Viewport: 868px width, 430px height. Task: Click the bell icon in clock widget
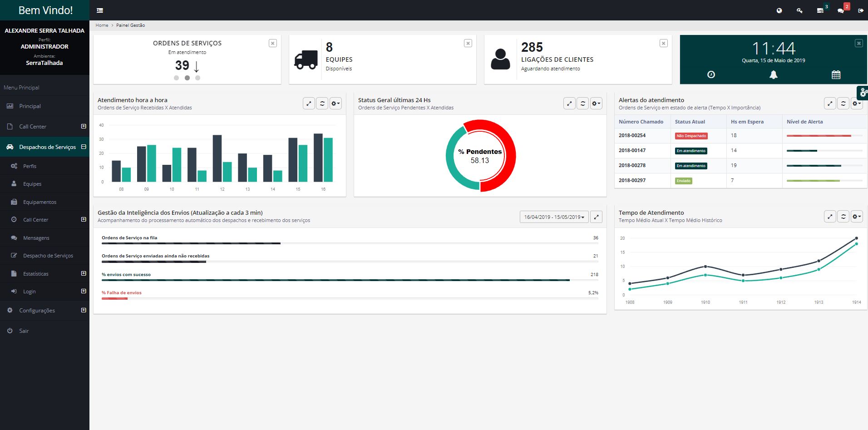point(774,75)
